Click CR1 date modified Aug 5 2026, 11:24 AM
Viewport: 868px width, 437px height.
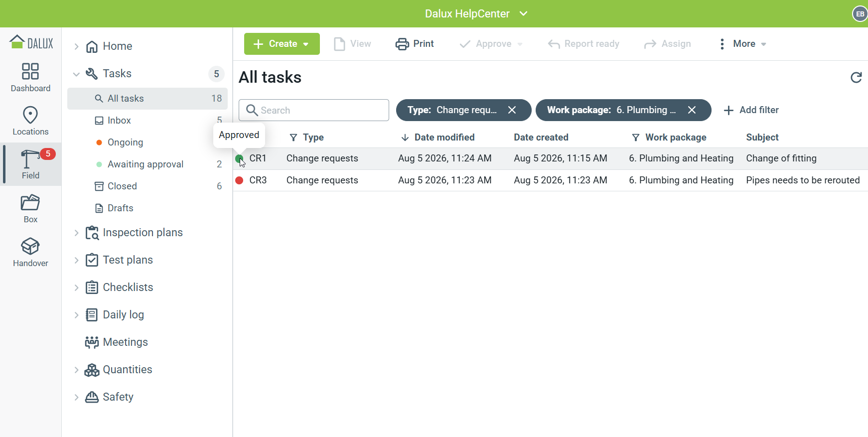point(444,158)
